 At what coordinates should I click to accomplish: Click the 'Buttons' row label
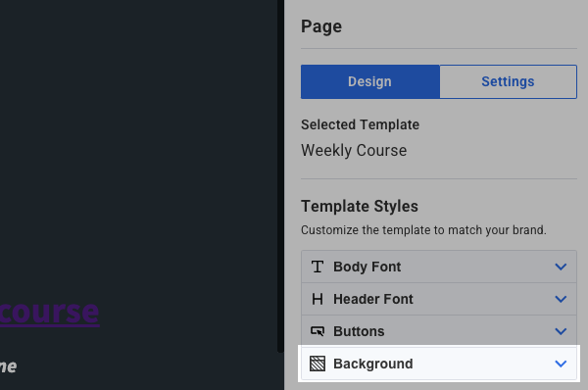[x=359, y=331]
